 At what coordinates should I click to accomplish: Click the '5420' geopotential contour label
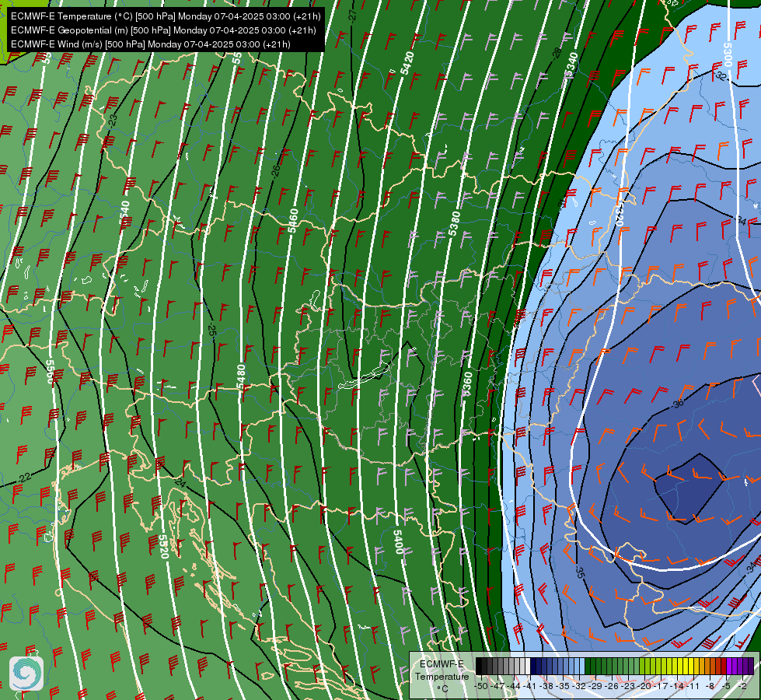(407, 63)
